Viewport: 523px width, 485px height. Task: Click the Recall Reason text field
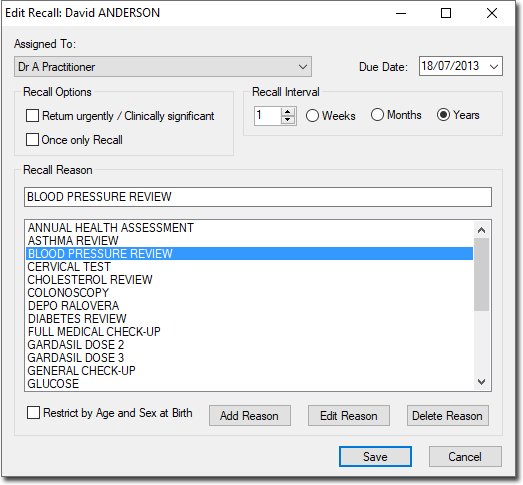(258, 197)
